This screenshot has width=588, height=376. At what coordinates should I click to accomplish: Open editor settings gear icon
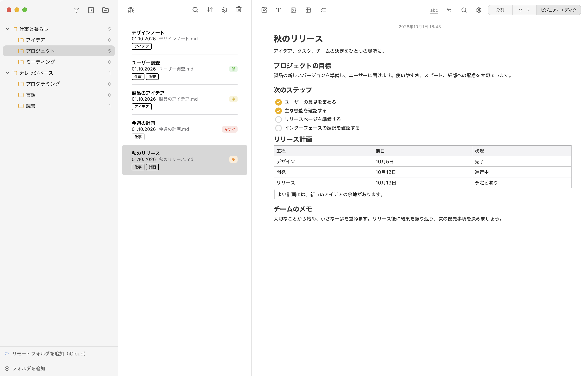479,10
